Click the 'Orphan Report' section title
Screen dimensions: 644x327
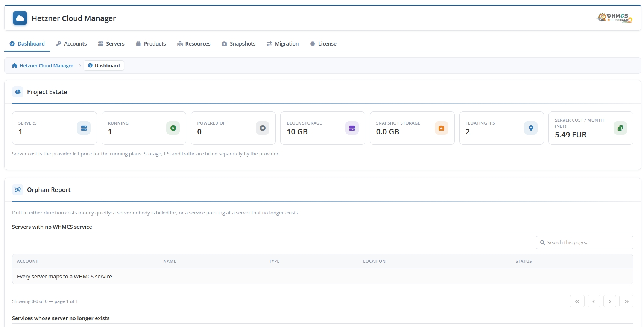point(49,190)
